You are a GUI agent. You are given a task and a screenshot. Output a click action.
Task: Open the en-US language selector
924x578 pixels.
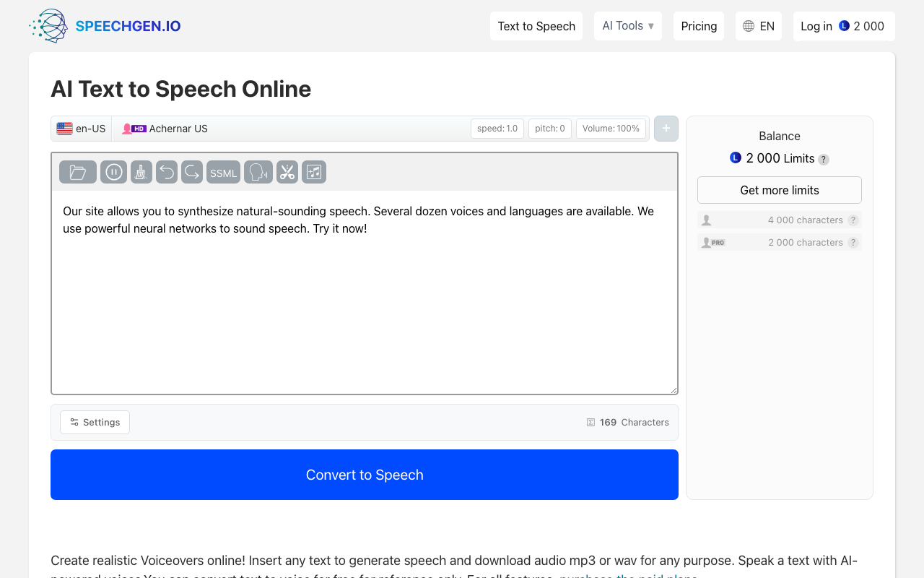[82, 129]
